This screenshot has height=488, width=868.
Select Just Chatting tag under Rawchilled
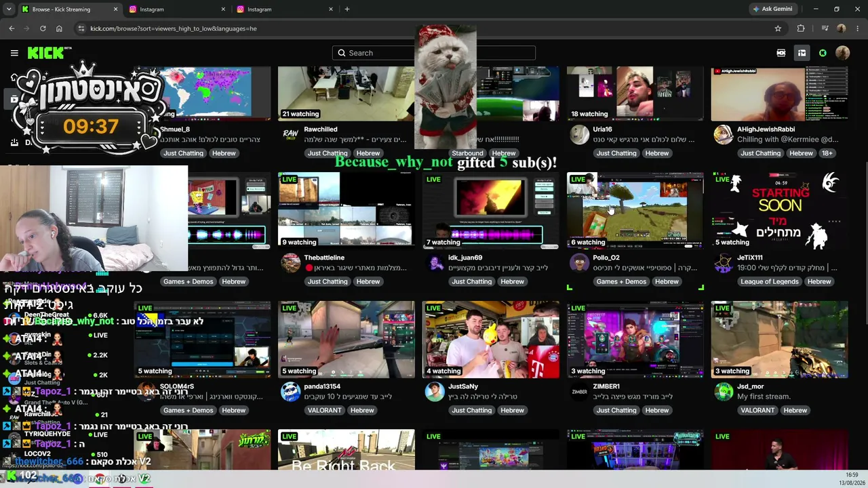click(328, 153)
